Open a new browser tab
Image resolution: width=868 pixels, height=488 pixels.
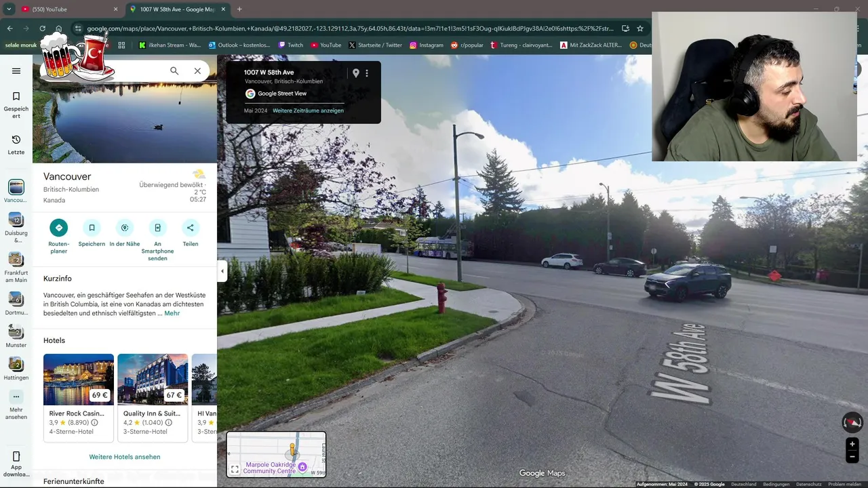(239, 9)
